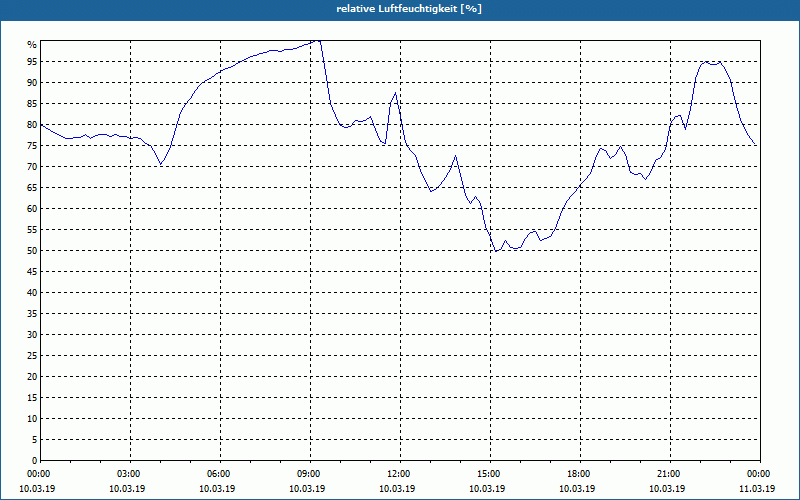
Task: Select the 15 value on the y-axis
Action: coord(32,397)
